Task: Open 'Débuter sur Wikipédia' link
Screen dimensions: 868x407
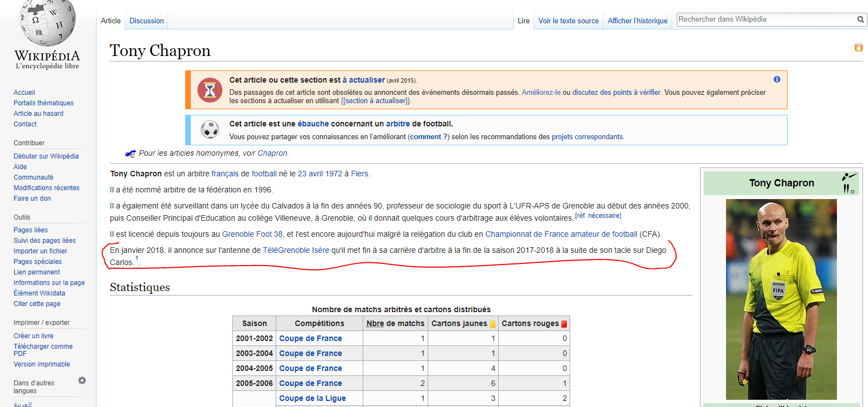Action: [47, 156]
